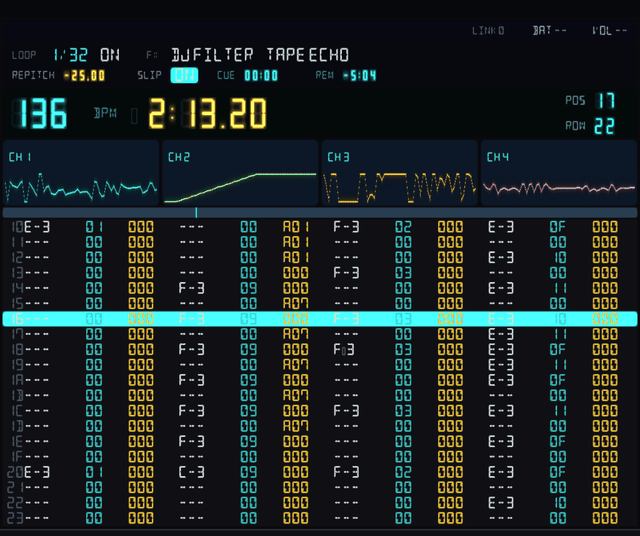
Task: Click the 136 BPM tempo display
Action: pyautogui.click(x=41, y=113)
